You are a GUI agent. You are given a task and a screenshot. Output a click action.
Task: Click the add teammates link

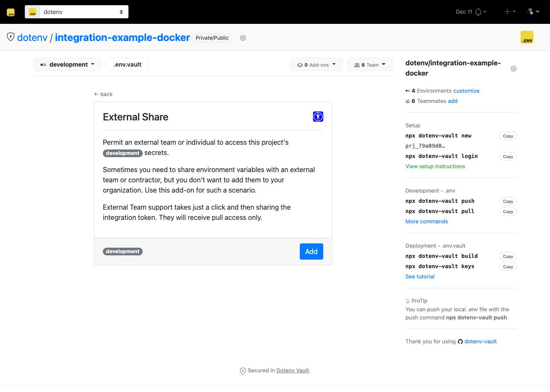453,101
